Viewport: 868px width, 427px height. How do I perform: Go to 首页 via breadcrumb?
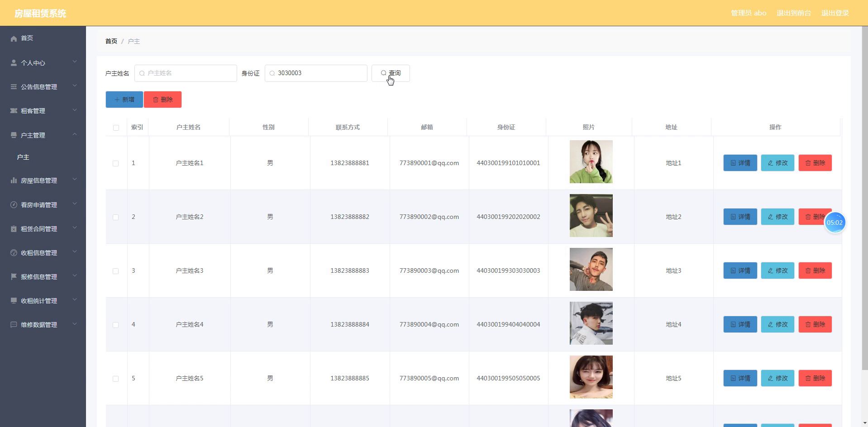111,41
